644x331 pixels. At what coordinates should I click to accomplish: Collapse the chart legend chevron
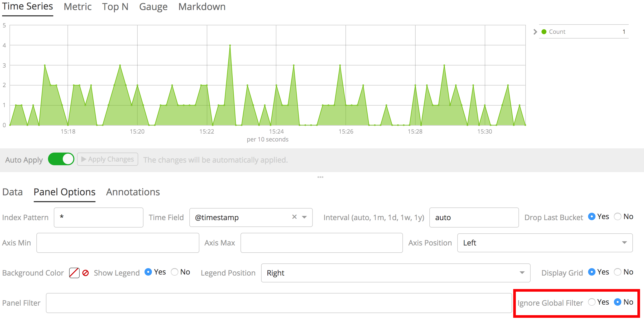pos(535,32)
